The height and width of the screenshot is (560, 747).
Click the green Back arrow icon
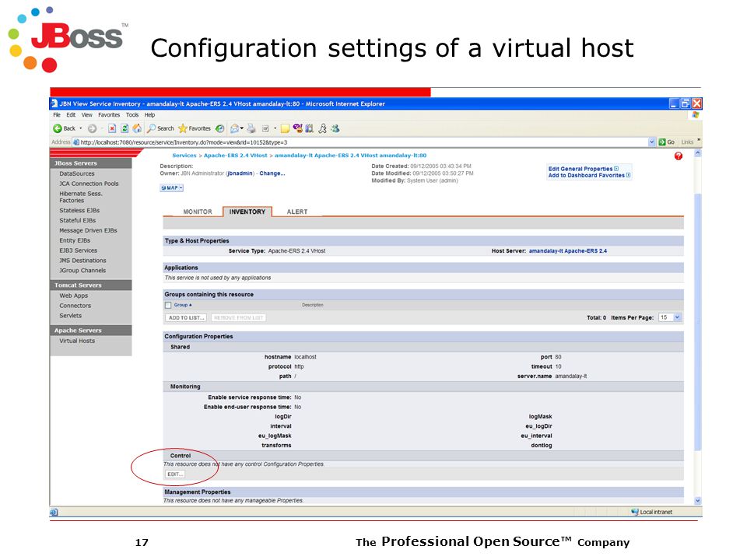tap(57, 128)
